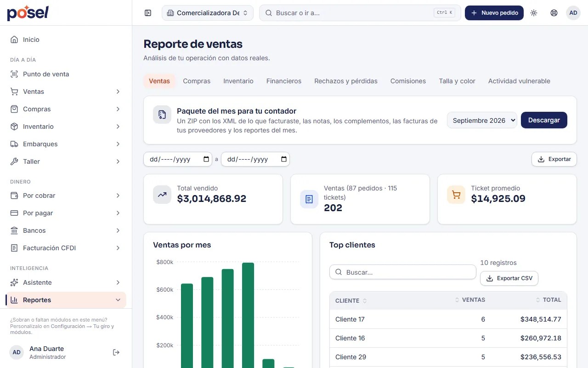Go to Inicio home icon
Image resolution: width=588 pixels, height=368 pixels.
coord(15,40)
